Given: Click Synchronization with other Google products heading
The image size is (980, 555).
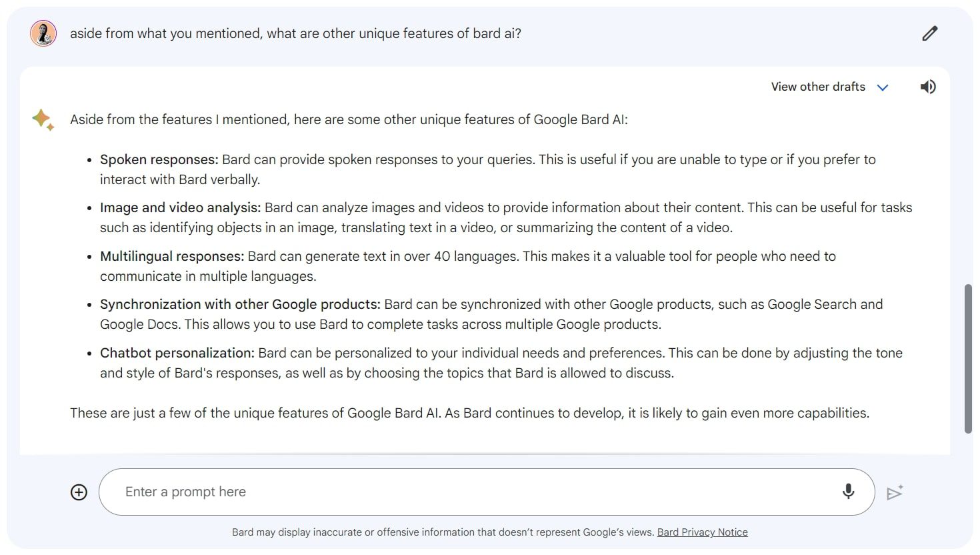Looking at the screenshot, I should click(x=240, y=304).
